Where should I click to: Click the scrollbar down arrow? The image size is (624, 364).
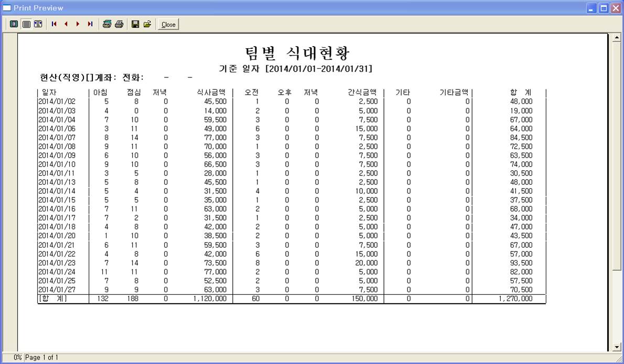click(x=617, y=347)
